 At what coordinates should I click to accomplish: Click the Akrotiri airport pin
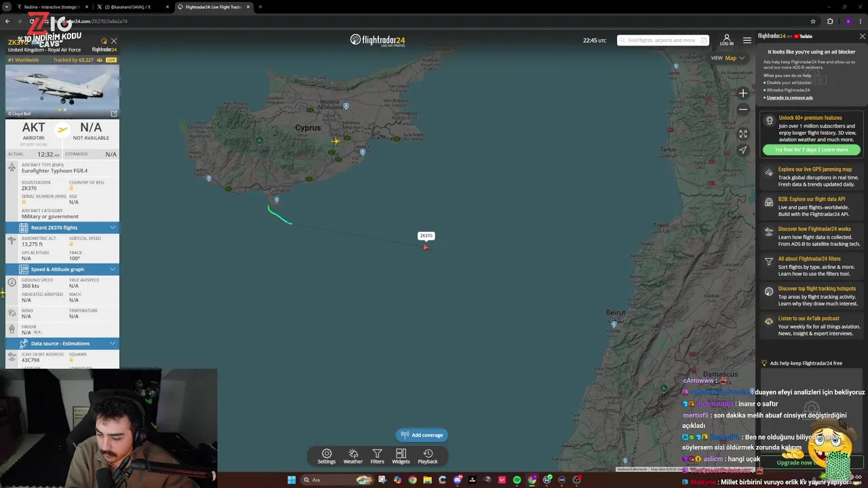276,200
